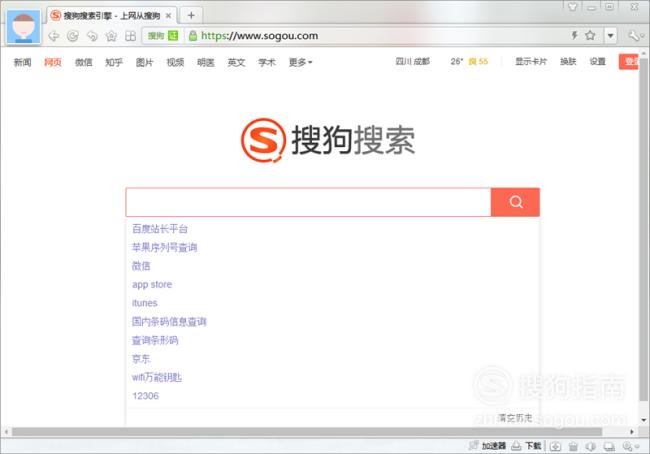The height and width of the screenshot is (454, 650).
Task: Select suggestion 京东
Action: (141, 359)
